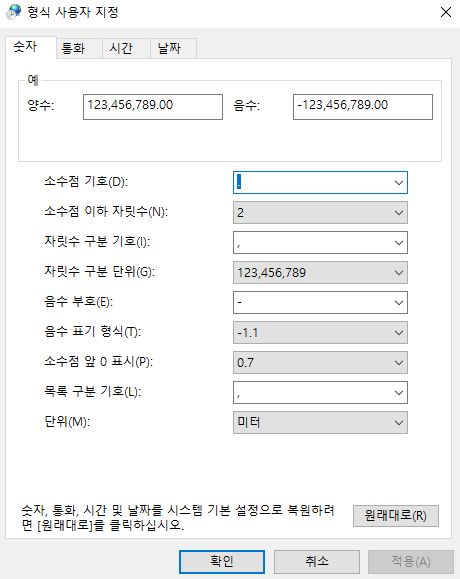Open the 음수 부호 combo box
The height and width of the screenshot is (579, 460).
320,302
